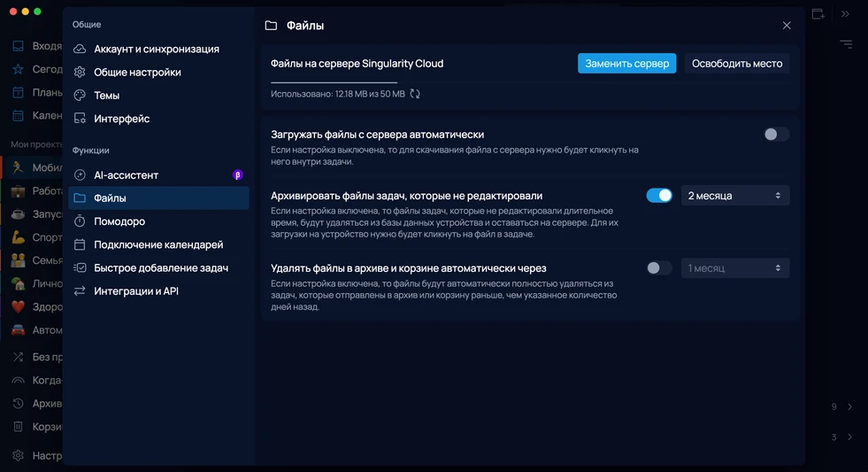Click the family project icon
868x472 pixels.
point(19,260)
